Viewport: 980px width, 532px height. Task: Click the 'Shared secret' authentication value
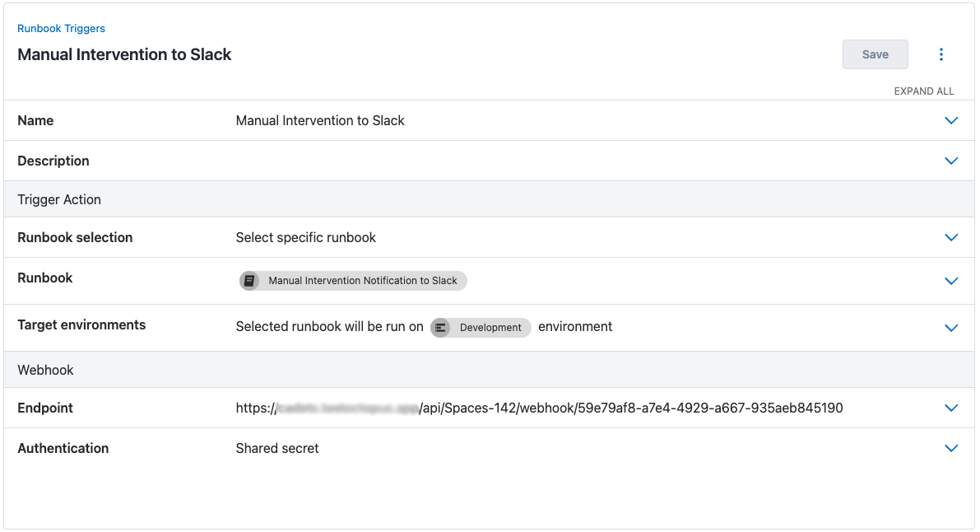click(x=276, y=448)
